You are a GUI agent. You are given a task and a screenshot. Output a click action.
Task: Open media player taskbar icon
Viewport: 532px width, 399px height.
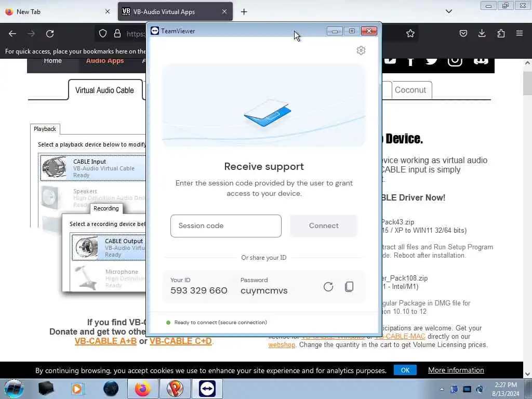point(78,389)
